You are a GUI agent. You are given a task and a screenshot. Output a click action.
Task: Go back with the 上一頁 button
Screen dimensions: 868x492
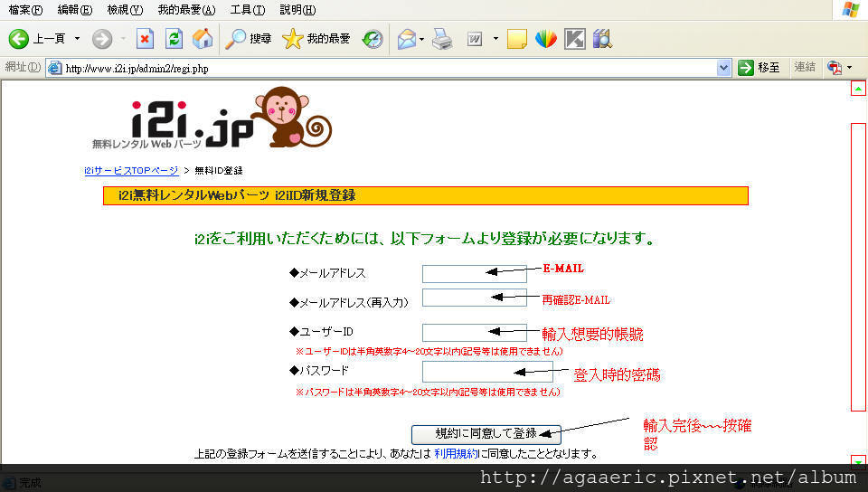[38, 39]
